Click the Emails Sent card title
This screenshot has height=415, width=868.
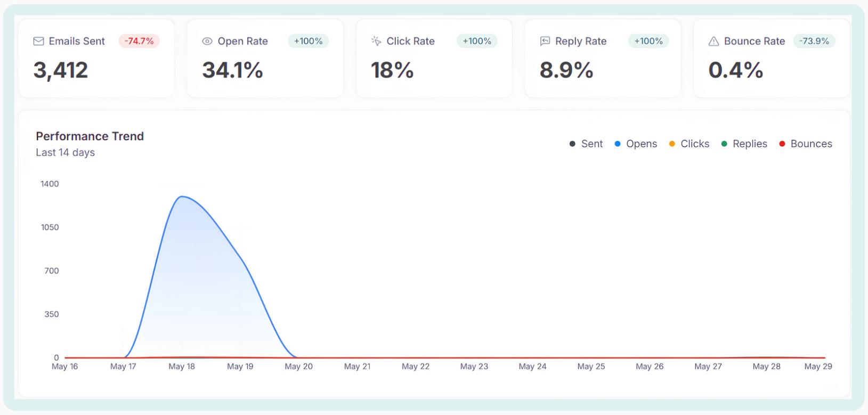pyautogui.click(x=77, y=41)
